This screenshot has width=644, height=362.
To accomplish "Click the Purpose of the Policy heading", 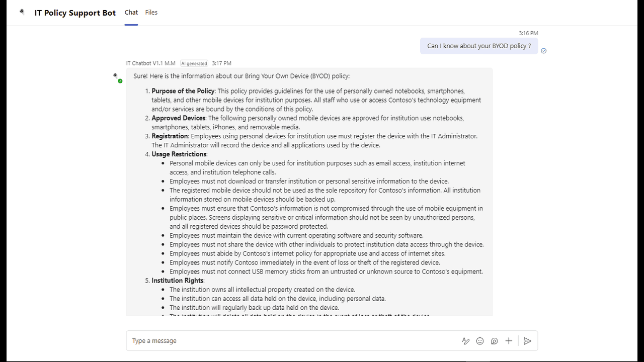I will 183,91.
